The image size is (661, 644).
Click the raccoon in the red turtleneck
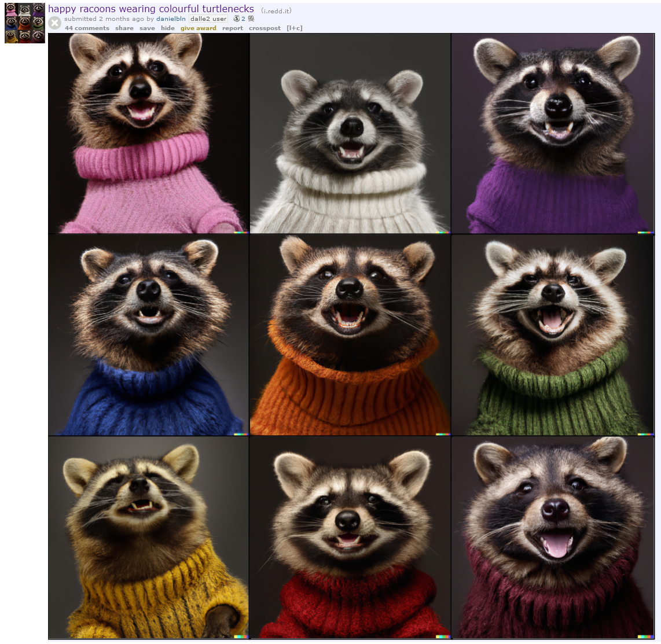(x=350, y=538)
